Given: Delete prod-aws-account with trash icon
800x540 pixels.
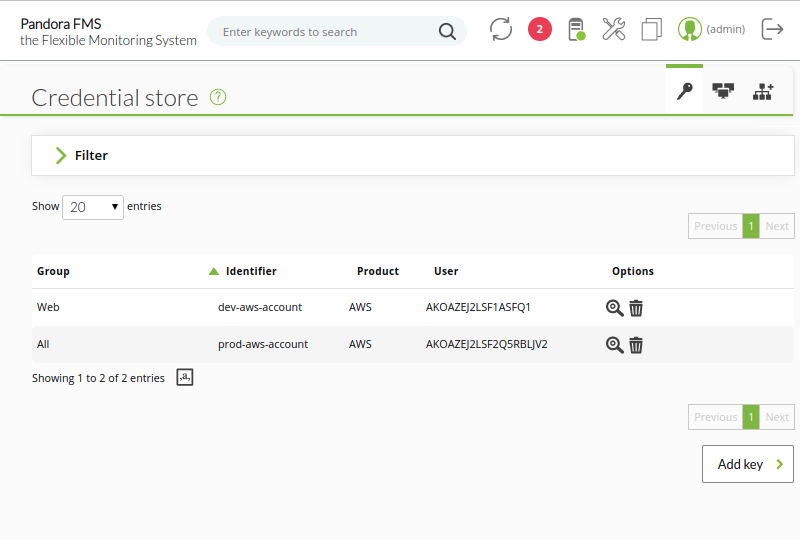Looking at the screenshot, I should 636,345.
